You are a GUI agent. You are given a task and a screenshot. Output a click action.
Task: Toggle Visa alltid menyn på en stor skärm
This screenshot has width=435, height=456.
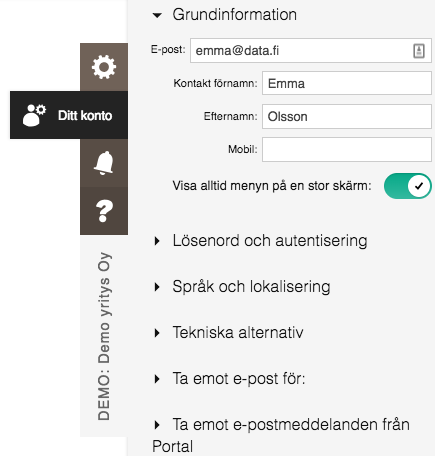408,186
